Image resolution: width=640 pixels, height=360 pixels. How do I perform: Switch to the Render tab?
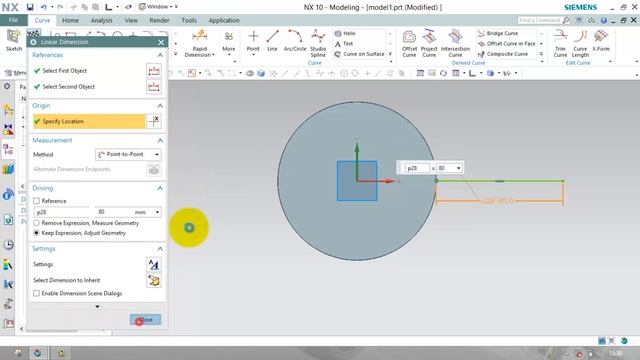pos(159,20)
